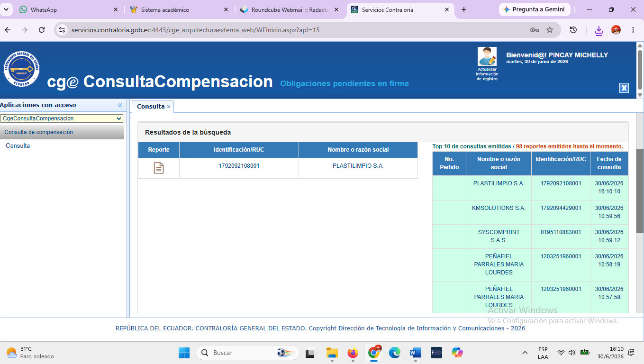
Task: Open Task View on the taskbar
Action: click(310, 353)
